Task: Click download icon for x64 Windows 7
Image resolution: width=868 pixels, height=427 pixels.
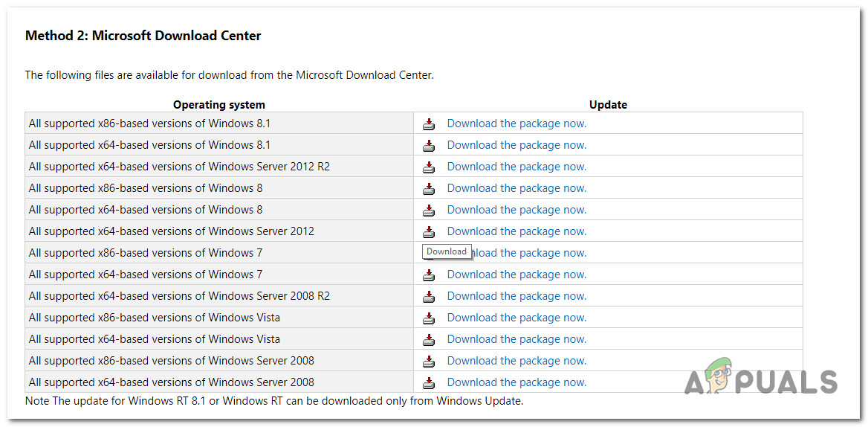Action: point(429,275)
